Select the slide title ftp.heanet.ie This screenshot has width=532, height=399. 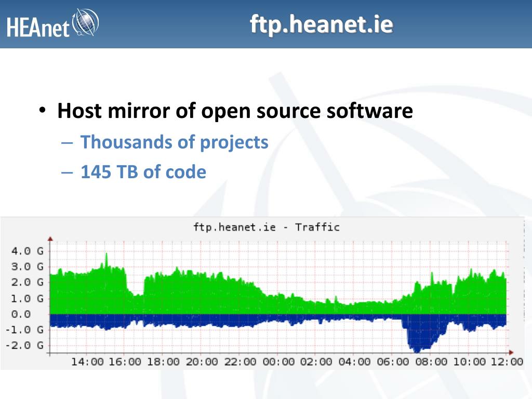[x=321, y=24]
